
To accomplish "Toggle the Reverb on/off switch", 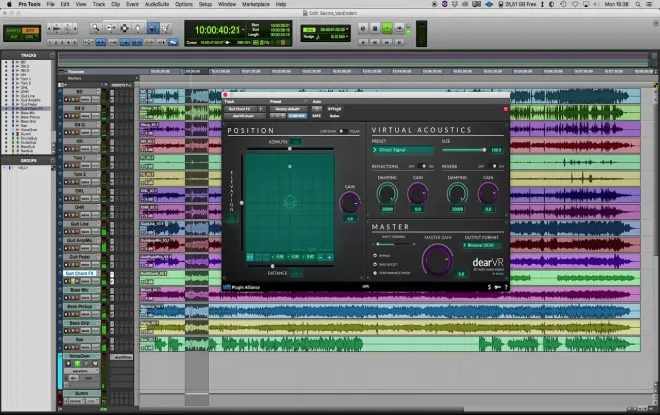I will (x=492, y=166).
